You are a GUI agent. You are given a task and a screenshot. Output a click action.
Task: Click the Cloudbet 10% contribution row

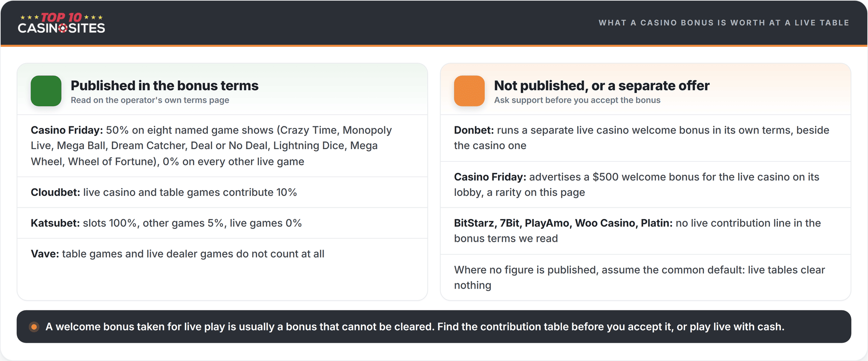pyautogui.click(x=222, y=193)
